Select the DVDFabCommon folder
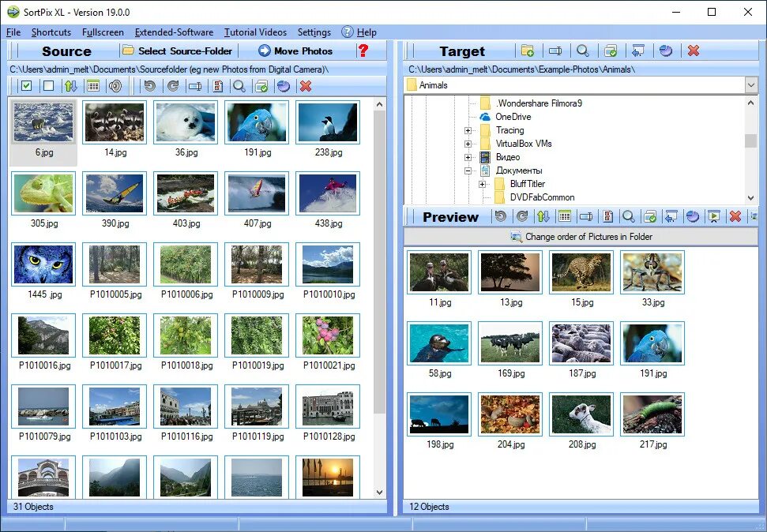Screen dimensions: 767x532 [542, 197]
